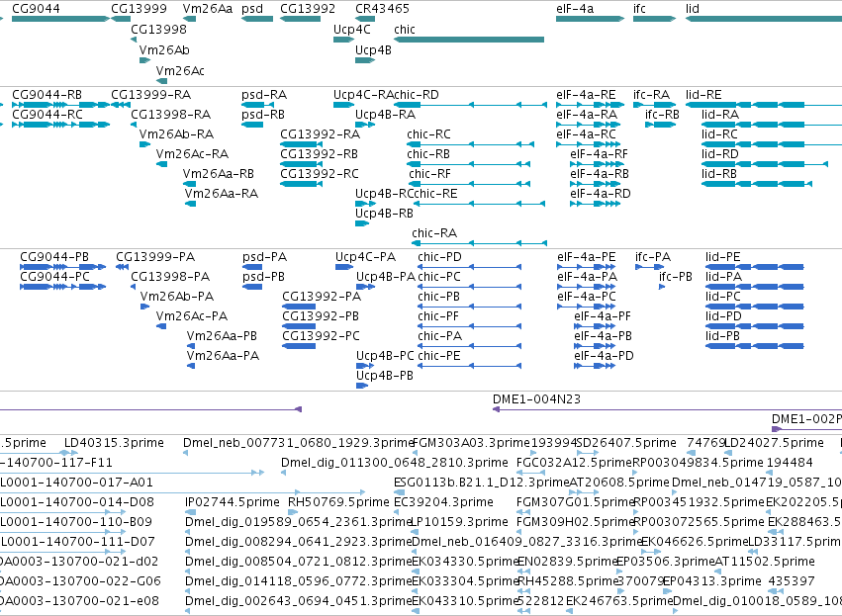
Task: Select the eIF-4a-PE protein label
Action: pos(587,257)
